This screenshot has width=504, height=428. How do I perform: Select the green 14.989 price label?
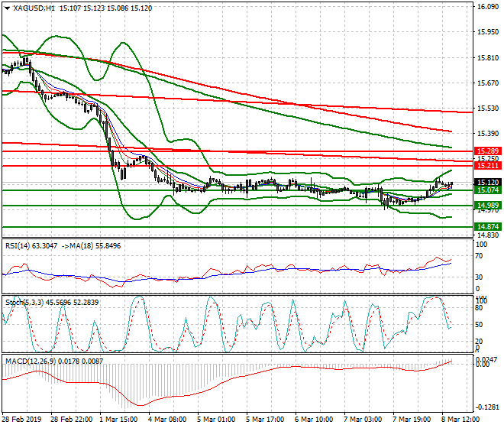488,206
